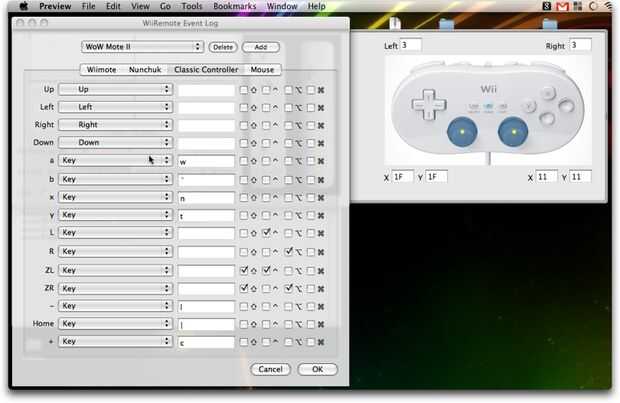Open the '+' button mapping dropdown
The height and width of the screenshot is (403, 620).
(x=115, y=341)
